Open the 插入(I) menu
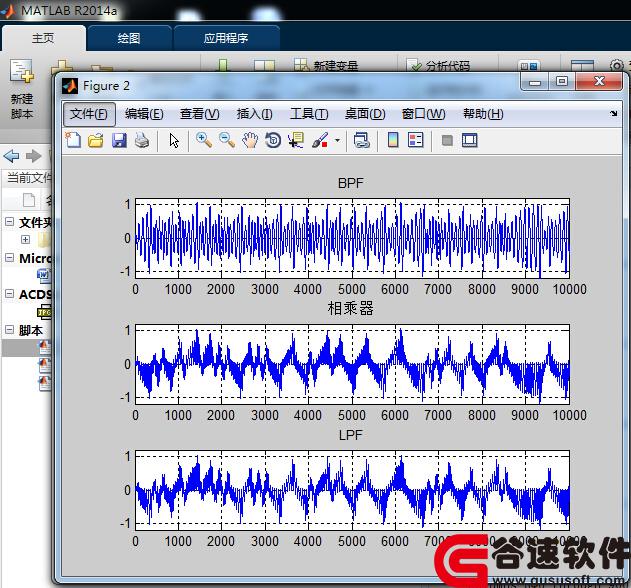631x588 pixels. (254, 114)
